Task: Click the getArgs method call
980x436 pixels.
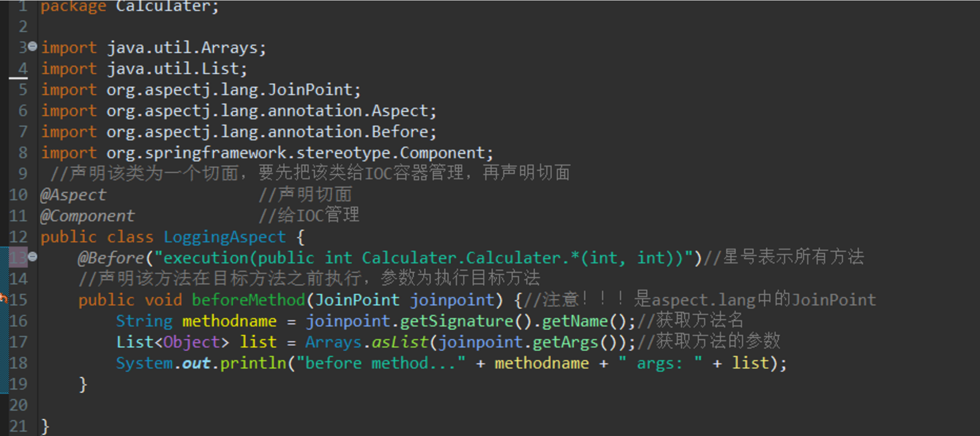Action: (565, 342)
